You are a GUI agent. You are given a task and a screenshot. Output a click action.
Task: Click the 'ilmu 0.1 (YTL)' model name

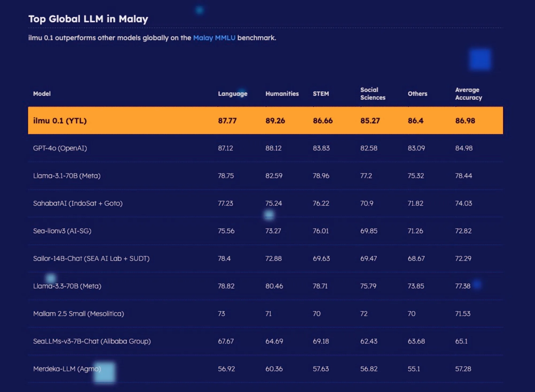click(x=60, y=121)
